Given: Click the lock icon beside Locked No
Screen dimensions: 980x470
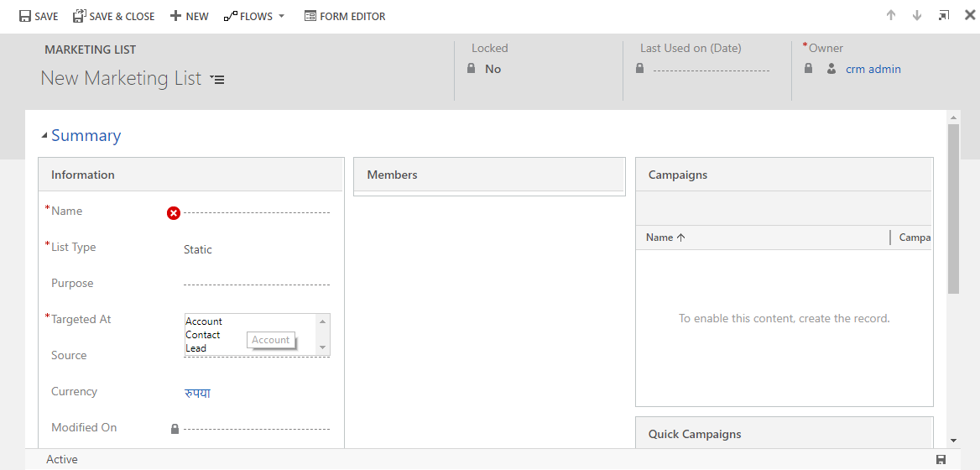Looking at the screenshot, I should pos(472,68).
